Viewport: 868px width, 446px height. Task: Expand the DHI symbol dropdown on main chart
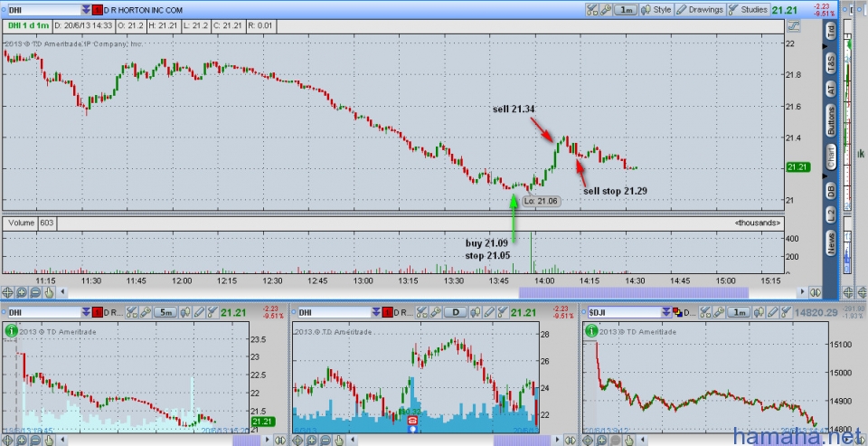tap(86, 10)
